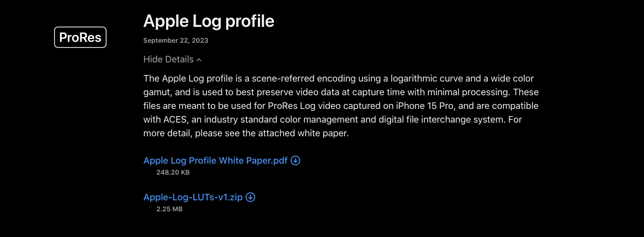Click the September 22, 2023 date

176,41
